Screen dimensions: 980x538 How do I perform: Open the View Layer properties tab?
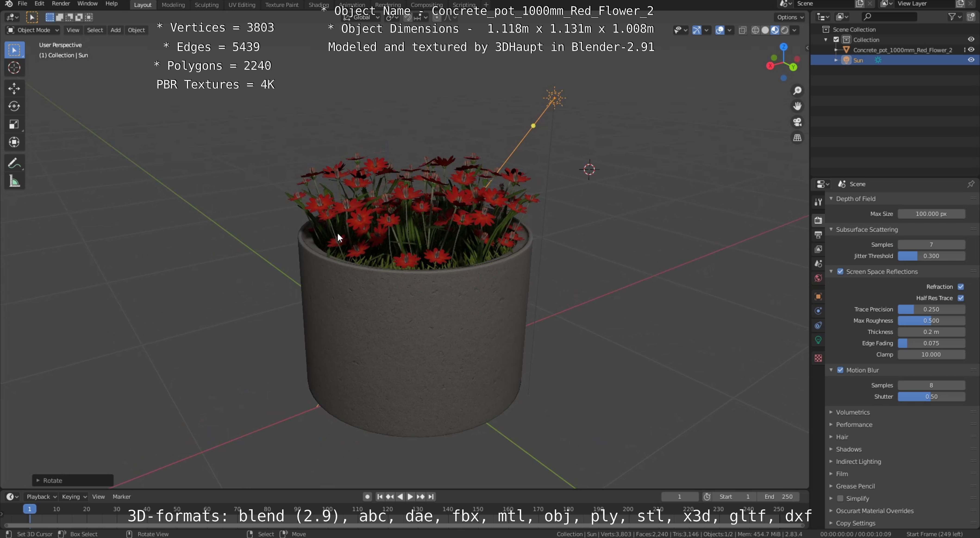click(818, 249)
